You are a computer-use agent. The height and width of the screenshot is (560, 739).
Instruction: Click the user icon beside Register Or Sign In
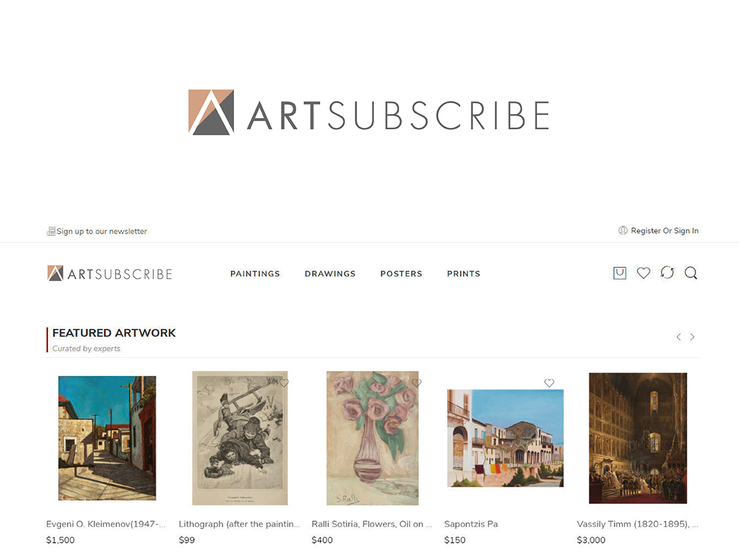tap(623, 230)
